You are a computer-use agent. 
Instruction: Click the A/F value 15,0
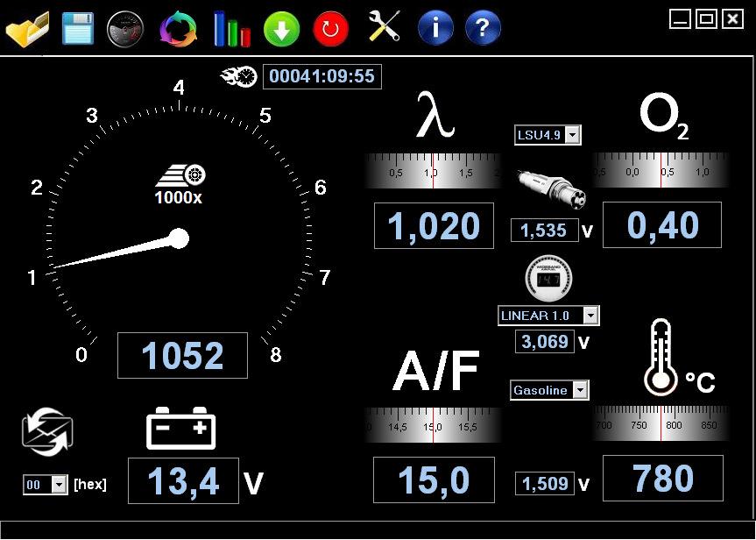tap(434, 480)
